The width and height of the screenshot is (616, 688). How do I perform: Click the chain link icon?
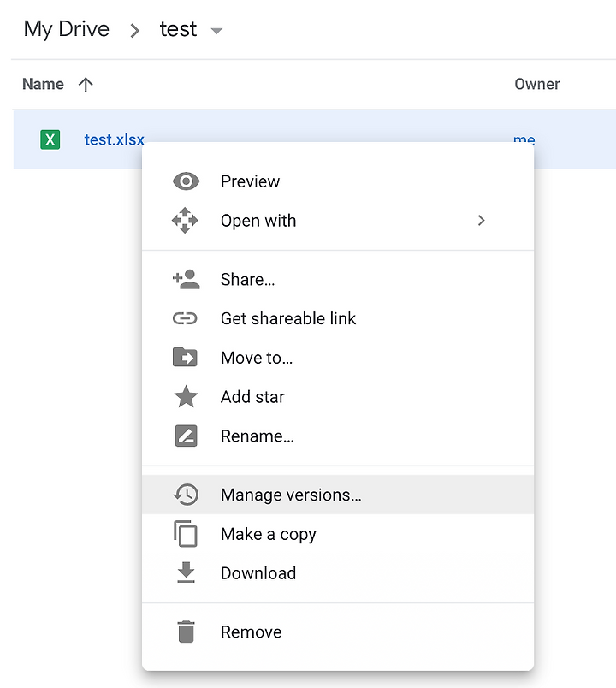pyautogui.click(x=185, y=318)
